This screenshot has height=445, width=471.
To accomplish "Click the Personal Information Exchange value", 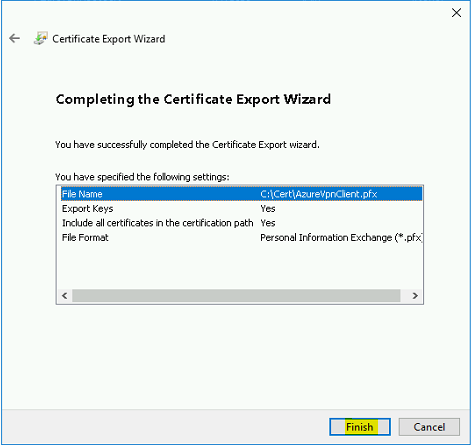I will click(341, 238).
